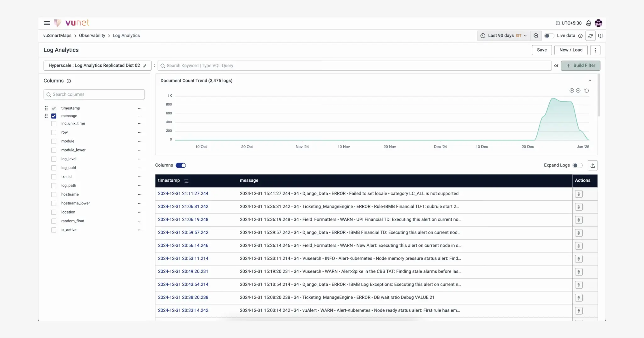The image size is (644, 338).
Task: Turn off the Columns toggle
Action: (181, 165)
